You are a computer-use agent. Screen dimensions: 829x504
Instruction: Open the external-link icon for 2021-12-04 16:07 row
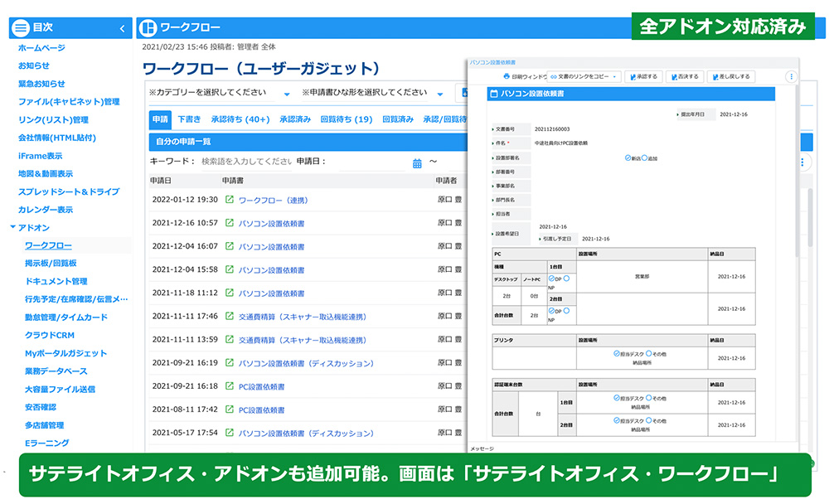point(230,246)
